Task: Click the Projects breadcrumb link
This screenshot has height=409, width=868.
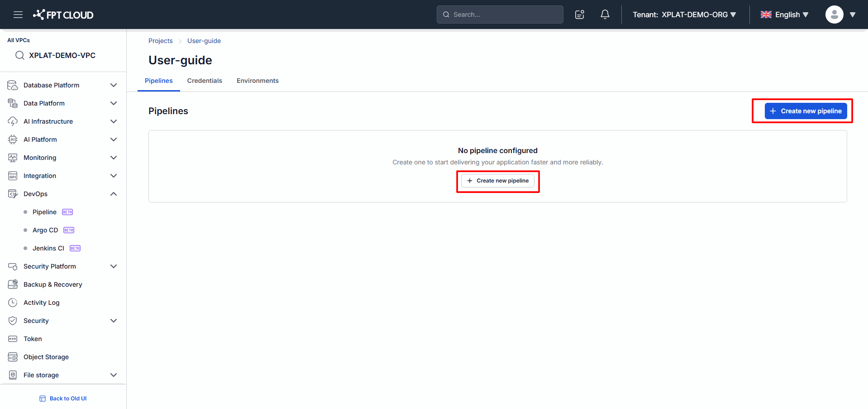Action: click(x=161, y=41)
